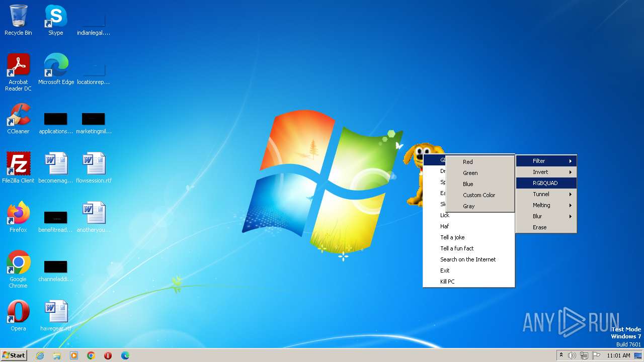Select the FileZilla Client desktop icon
The height and width of the screenshot is (362, 644).
click(18, 168)
